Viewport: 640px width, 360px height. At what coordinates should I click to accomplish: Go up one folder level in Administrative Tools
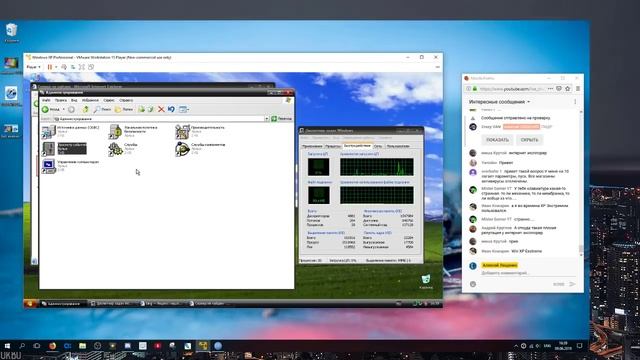tap(85, 109)
